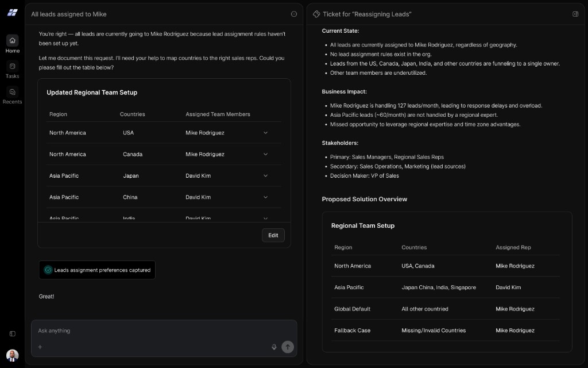Click the Countries column header in chat table
The image size is (588, 368).
click(133, 114)
